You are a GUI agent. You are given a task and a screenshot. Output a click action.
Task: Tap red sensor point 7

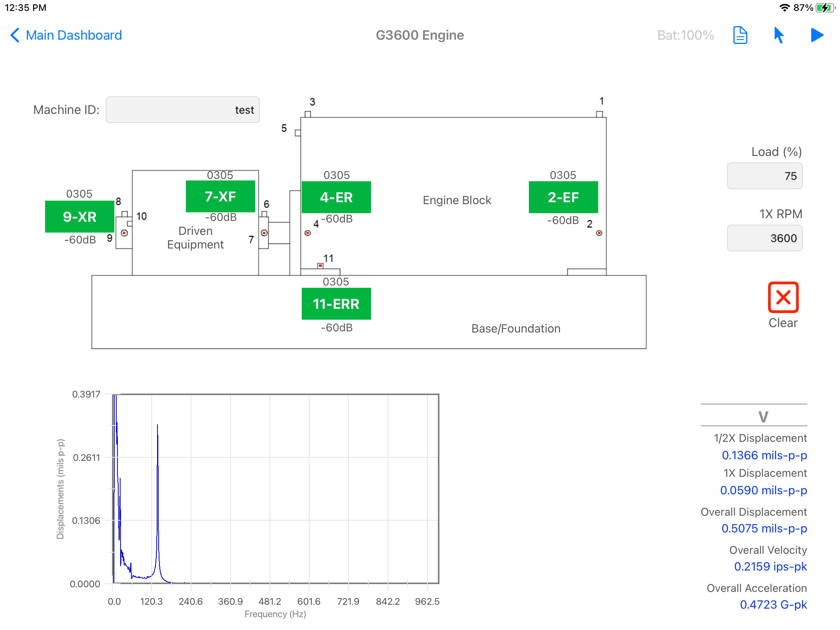click(264, 233)
